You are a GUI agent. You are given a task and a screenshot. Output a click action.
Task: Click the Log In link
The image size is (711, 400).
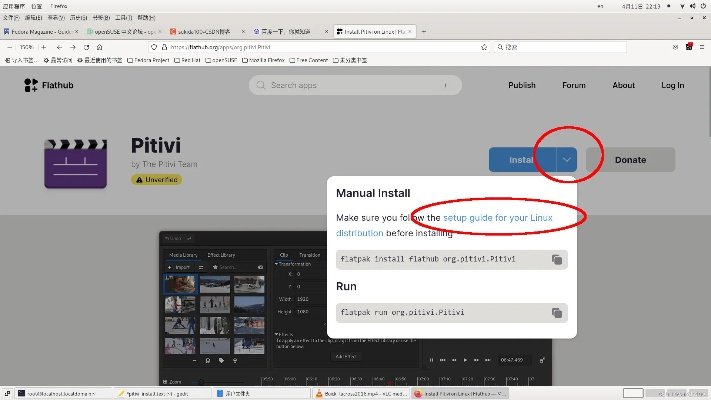pos(672,86)
